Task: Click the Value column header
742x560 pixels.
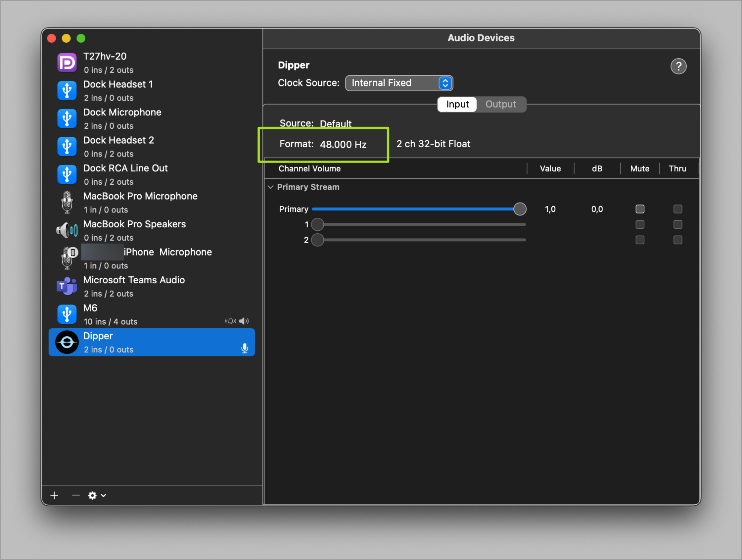Action: (x=550, y=169)
